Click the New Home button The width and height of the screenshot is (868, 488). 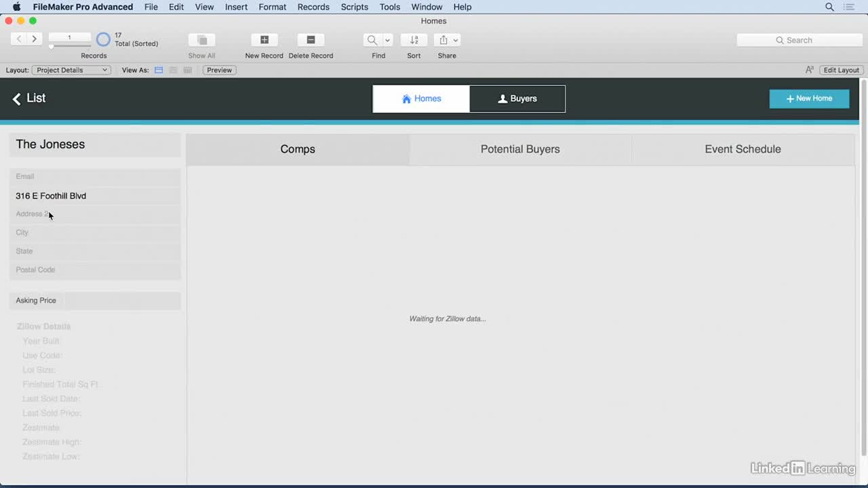[x=809, y=98]
